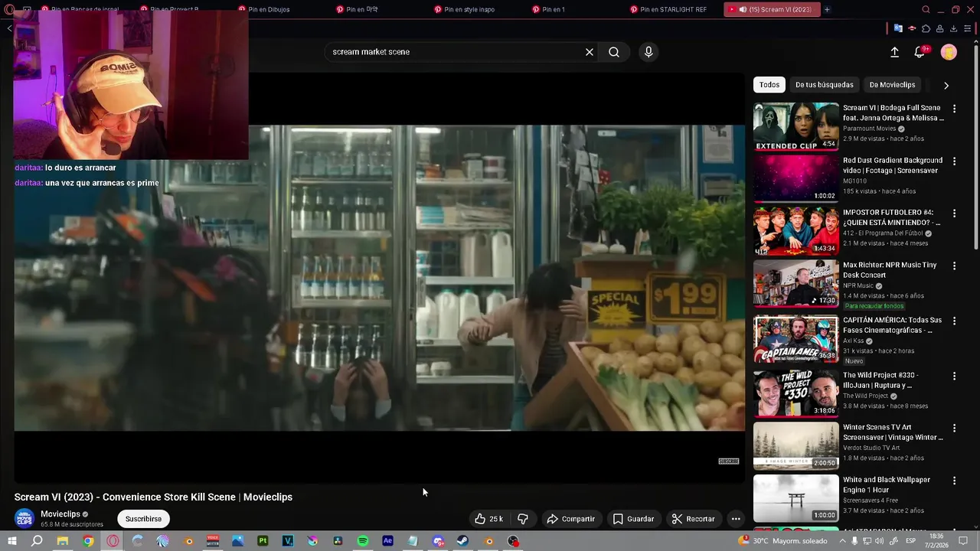Open CAPITÁN AMÉRICA Todas Sus Fases title

pyautogui.click(x=892, y=325)
